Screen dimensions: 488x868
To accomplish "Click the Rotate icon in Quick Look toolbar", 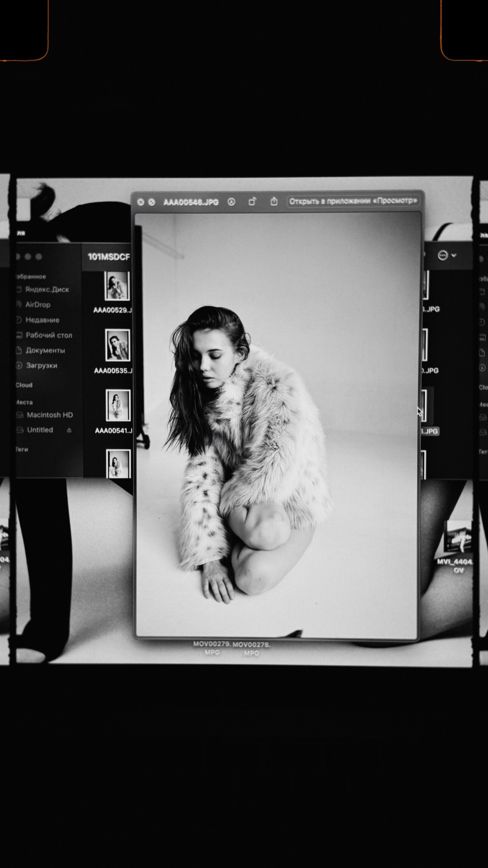I will point(252,202).
